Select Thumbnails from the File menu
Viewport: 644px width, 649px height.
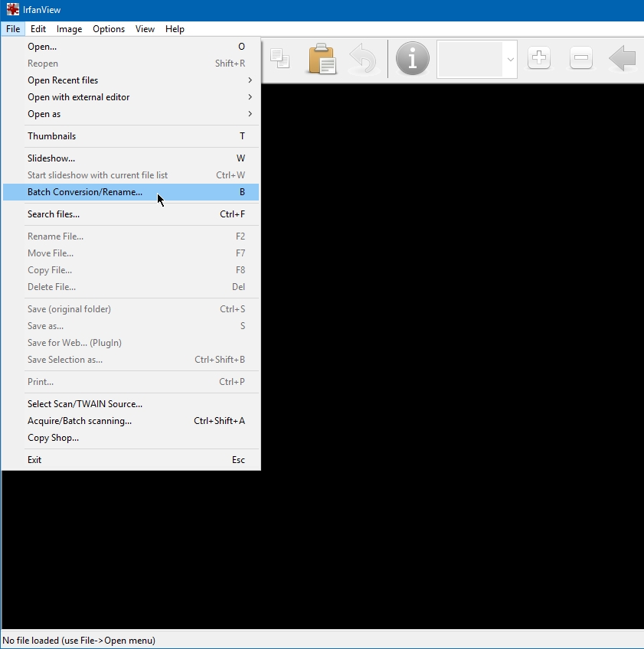click(x=52, y=136)
